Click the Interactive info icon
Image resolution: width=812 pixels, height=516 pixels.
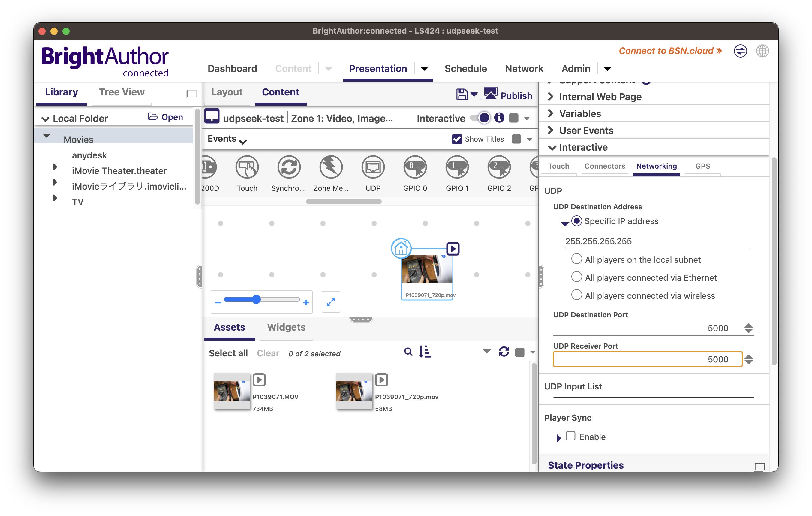[x=499, y=118]
